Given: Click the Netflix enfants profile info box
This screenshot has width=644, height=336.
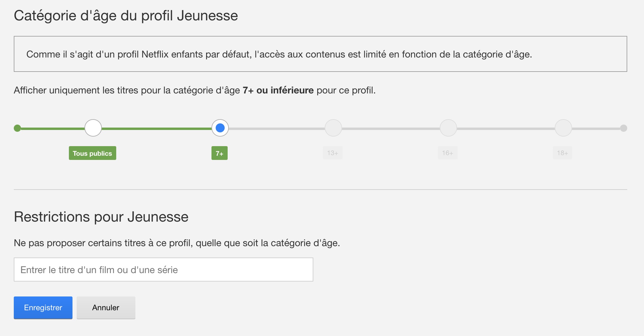Looking at the screenshot, I should click(320, 54).
